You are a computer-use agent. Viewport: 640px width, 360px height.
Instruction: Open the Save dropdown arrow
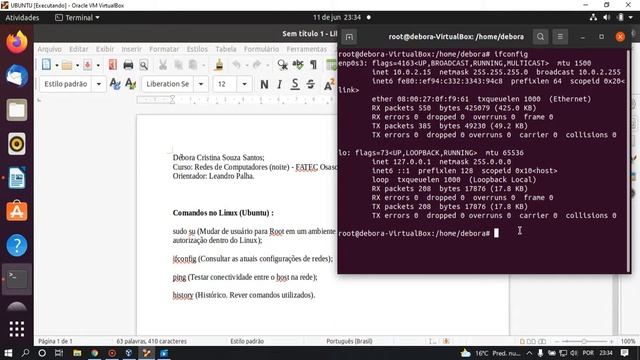[98, 65]
